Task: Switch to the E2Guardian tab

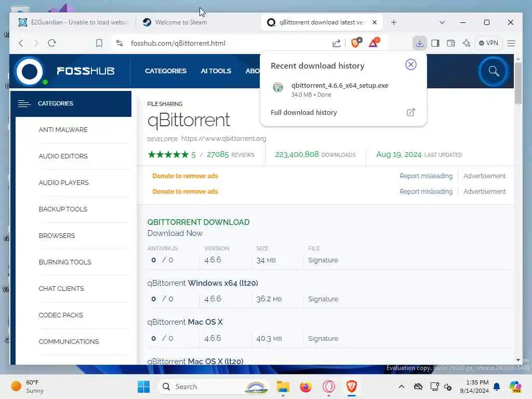Action: click(73, 22)
